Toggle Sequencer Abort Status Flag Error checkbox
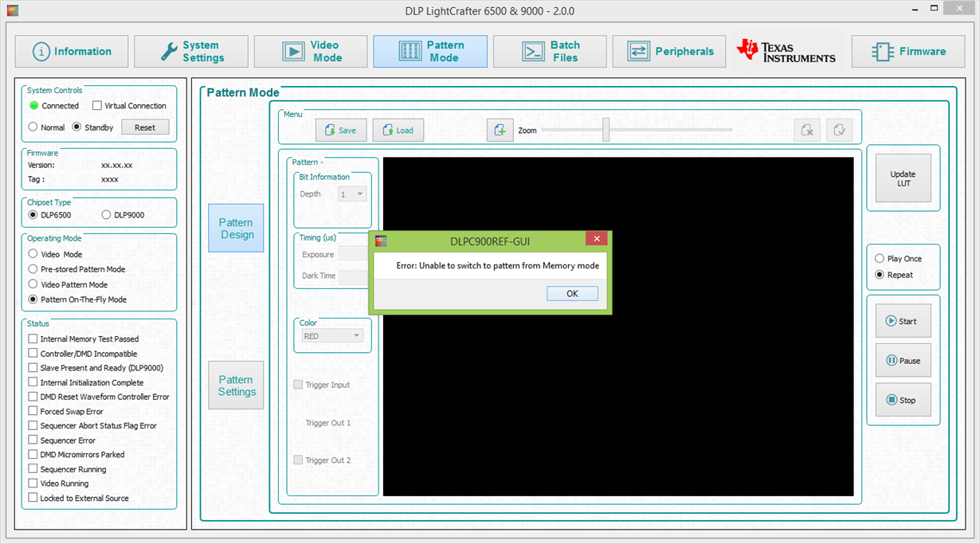Image resolution: width=980 pixels, height=544 pixels. 33,425
